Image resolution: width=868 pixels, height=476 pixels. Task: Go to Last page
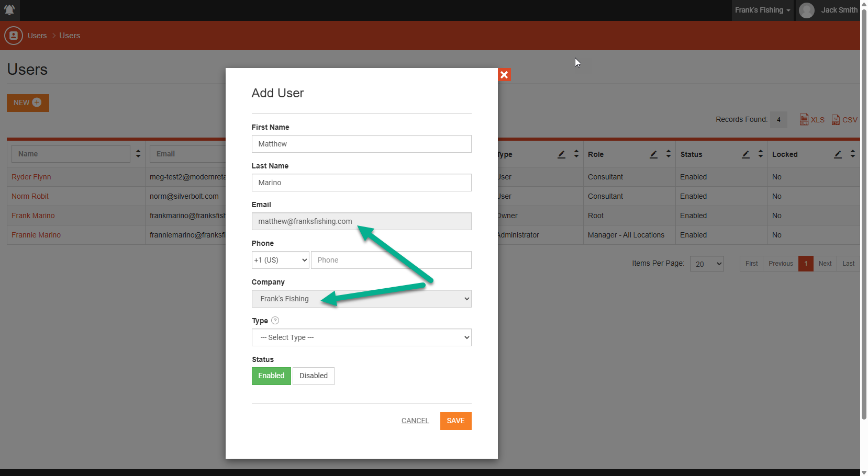pos(849,264)
